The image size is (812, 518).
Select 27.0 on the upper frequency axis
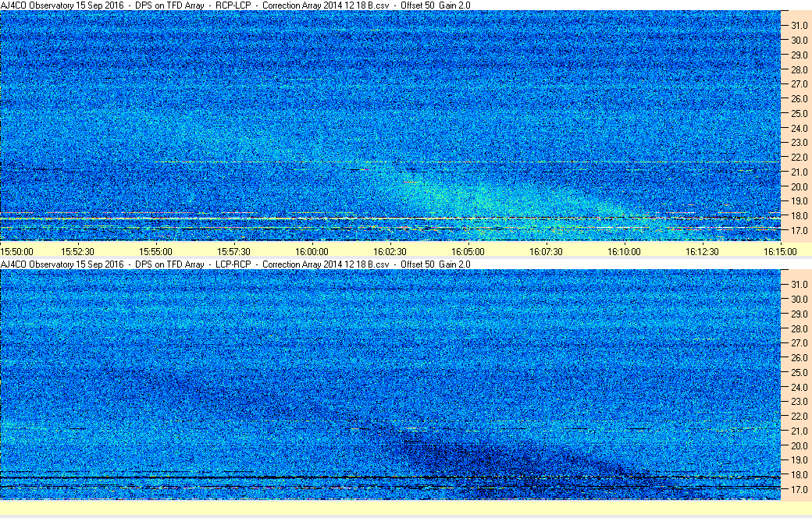click(799, 83)
